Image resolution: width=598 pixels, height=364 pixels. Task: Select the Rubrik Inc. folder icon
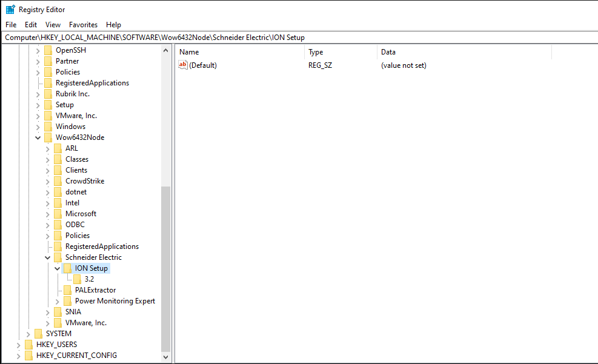click(x=48, y=94)
